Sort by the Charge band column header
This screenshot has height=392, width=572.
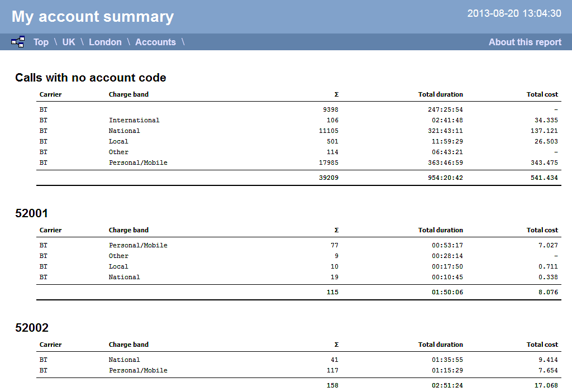pyautogui.click(x=128, y=94)
